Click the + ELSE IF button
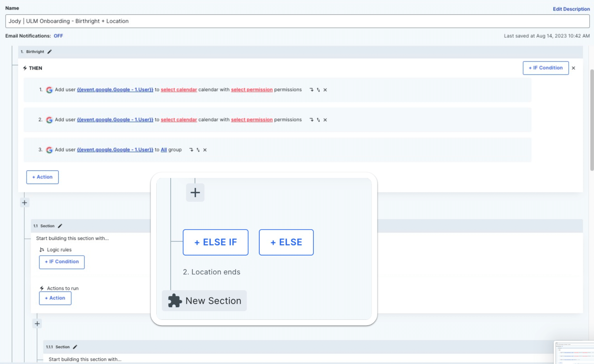Viewport: 594px width, 364px height. 215,242
